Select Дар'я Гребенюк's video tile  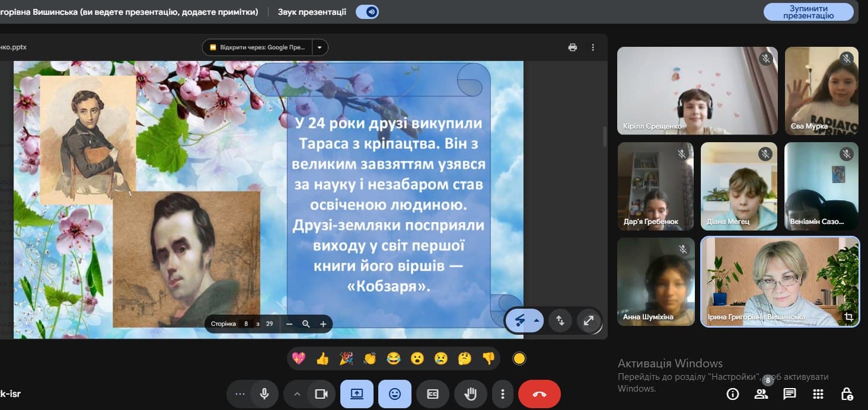click(656, 186)
